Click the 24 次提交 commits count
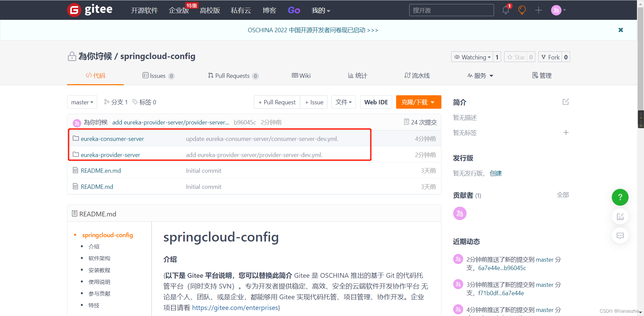This screenshot has height=316, width=644. [420, 122]
